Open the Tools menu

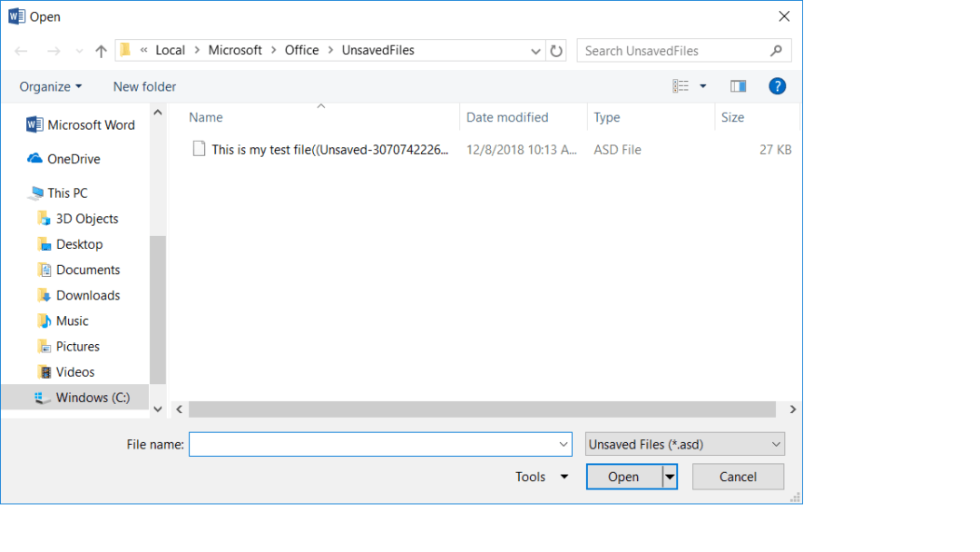[x=542, y=476]
